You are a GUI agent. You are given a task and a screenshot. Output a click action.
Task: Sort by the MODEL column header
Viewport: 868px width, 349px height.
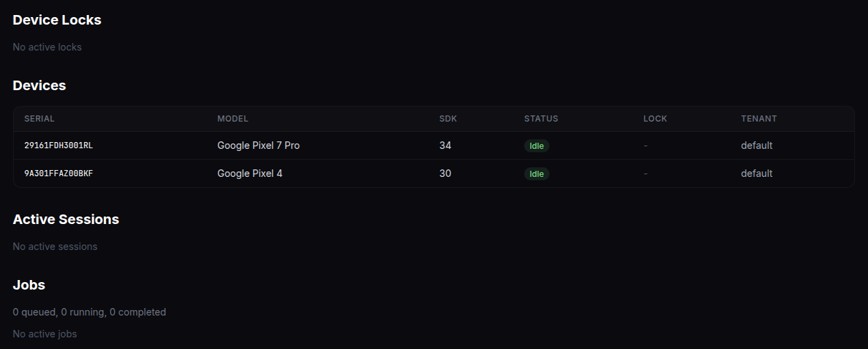point(232,119)
